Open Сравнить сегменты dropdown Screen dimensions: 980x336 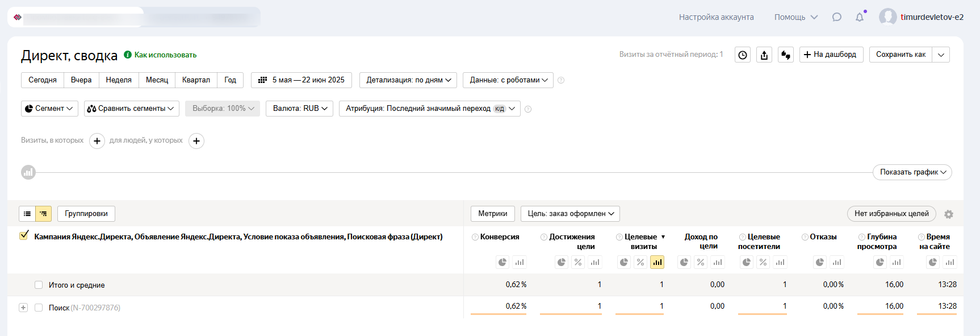[x=132, y=109]
